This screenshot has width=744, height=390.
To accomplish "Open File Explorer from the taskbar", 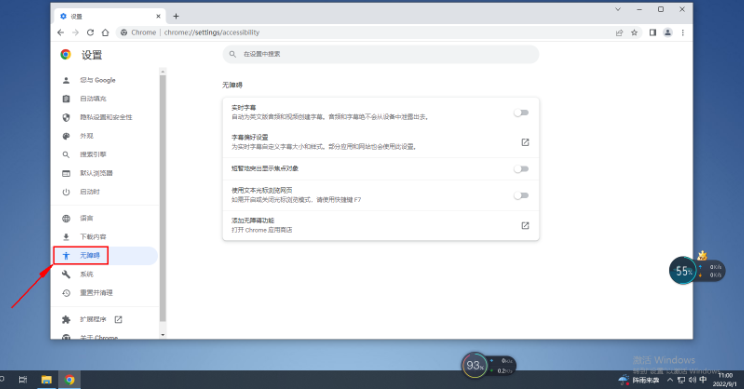I will (46, 380).
